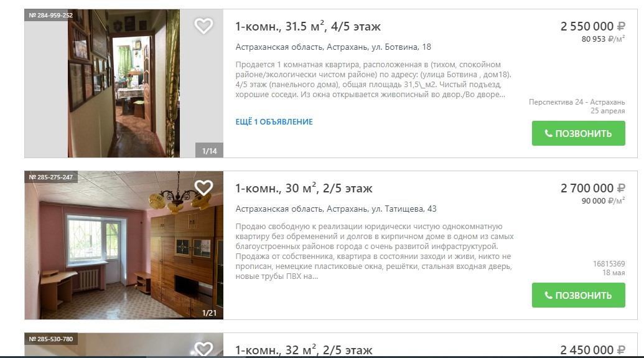Favorite the Tatishcheva 43 listing with the heart
Viewport: 644px width, 358px height.
(203, 188)
